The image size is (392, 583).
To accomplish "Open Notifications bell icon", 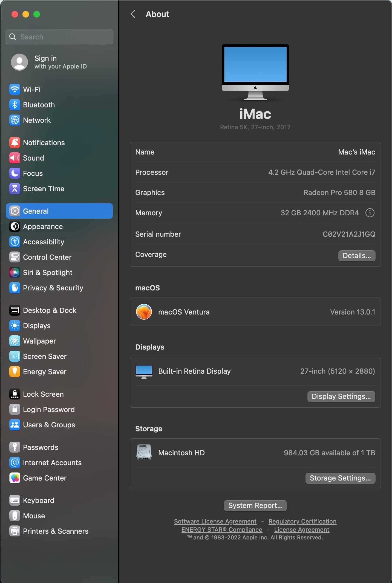I will [15, 142].
